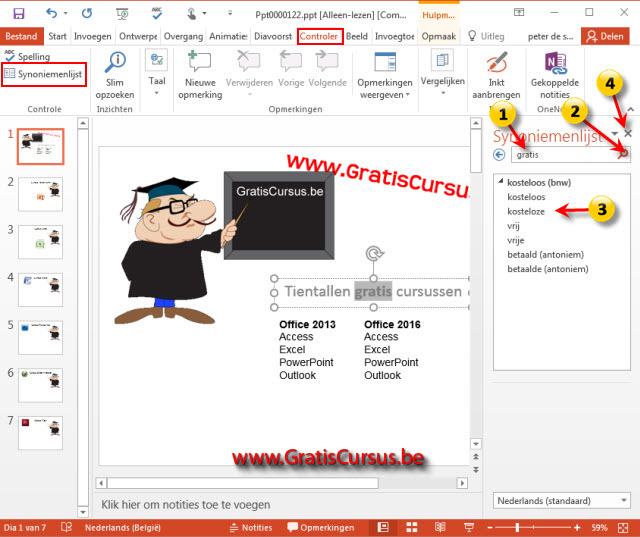
Task: Switch to the Opmaak tab
Action: (x=439, y=36)
